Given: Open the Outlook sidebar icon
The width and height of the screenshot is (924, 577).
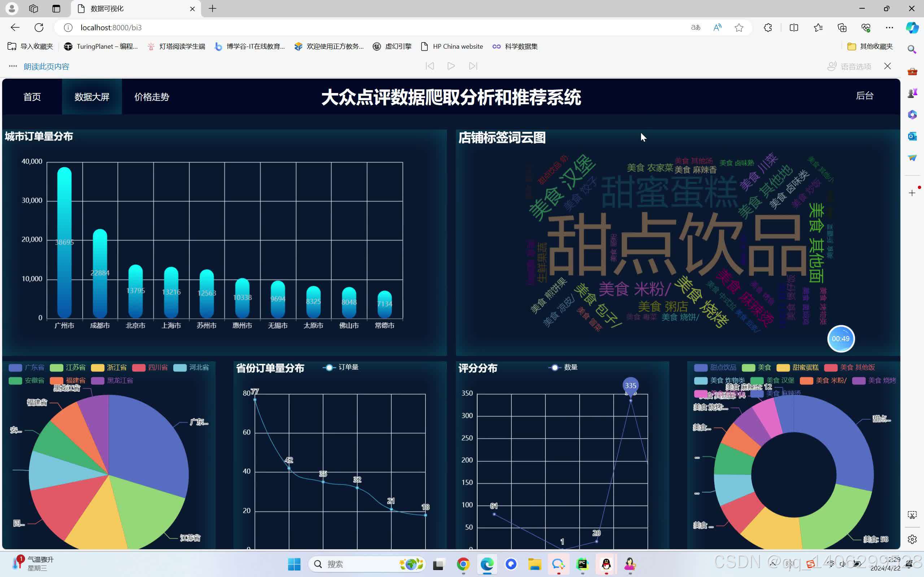Looking at the screenshot, I should pyautogui.click(x=912, y=136).
